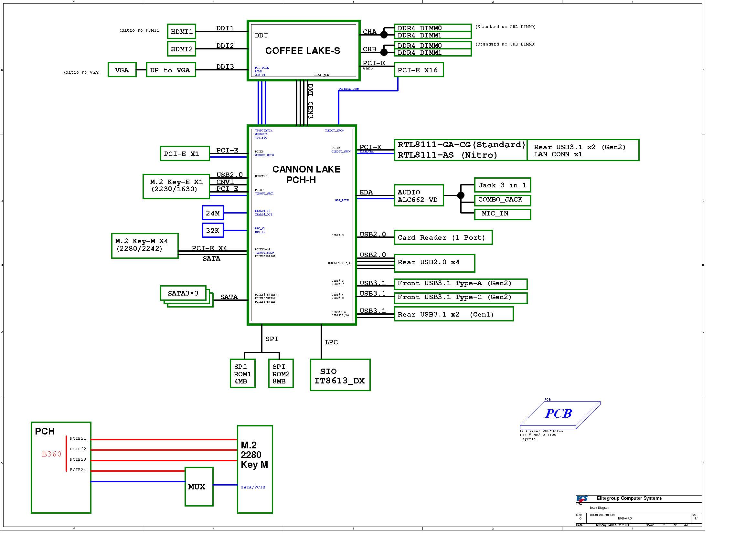Screen dimensions: 756x534
Task: Click the PCB board illustration
Action: (560, 415)
